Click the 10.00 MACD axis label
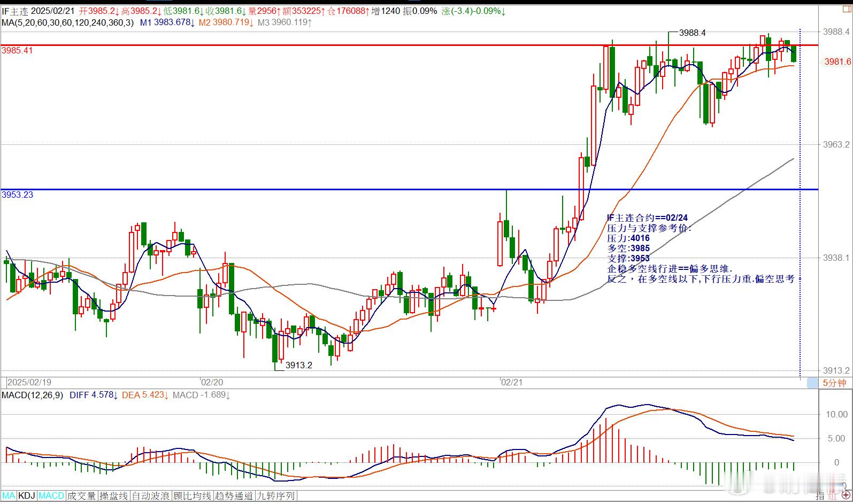 coord(837,414)
